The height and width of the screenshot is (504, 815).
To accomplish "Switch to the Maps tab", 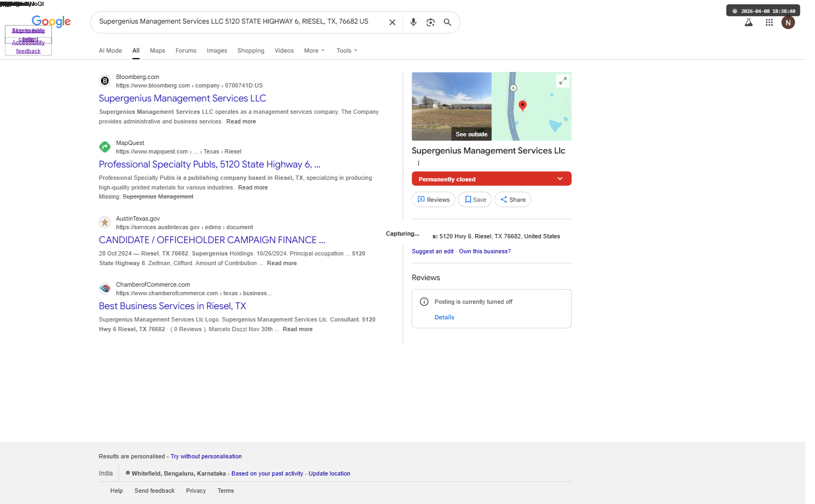I will 157,50.
